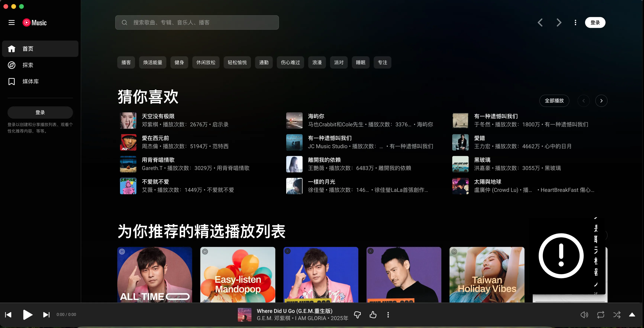The width and height of the screenshot is (644, 328).
Task: Select the 通勤 mood chip
Action: tap(264, 62)
